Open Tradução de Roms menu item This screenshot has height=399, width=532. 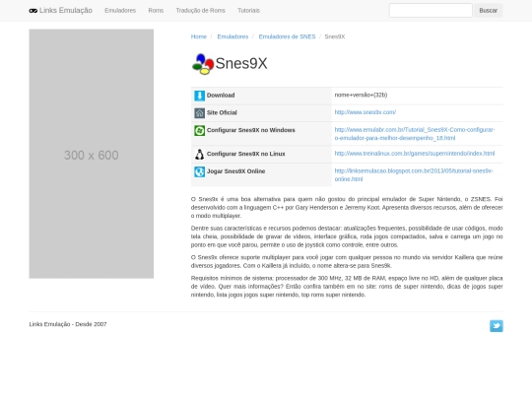201,11
